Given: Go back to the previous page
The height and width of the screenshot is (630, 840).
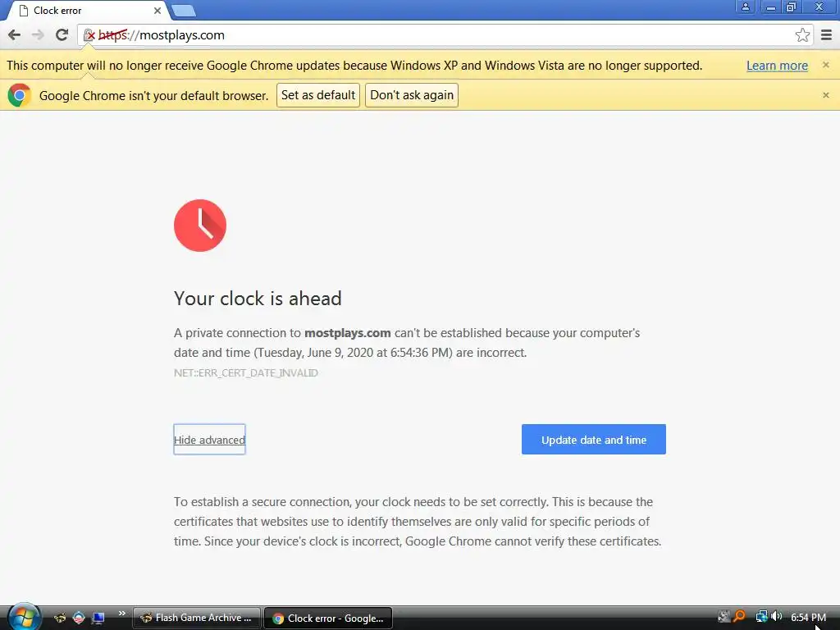Looking at the screenshot, I should (x=15, y=35).
